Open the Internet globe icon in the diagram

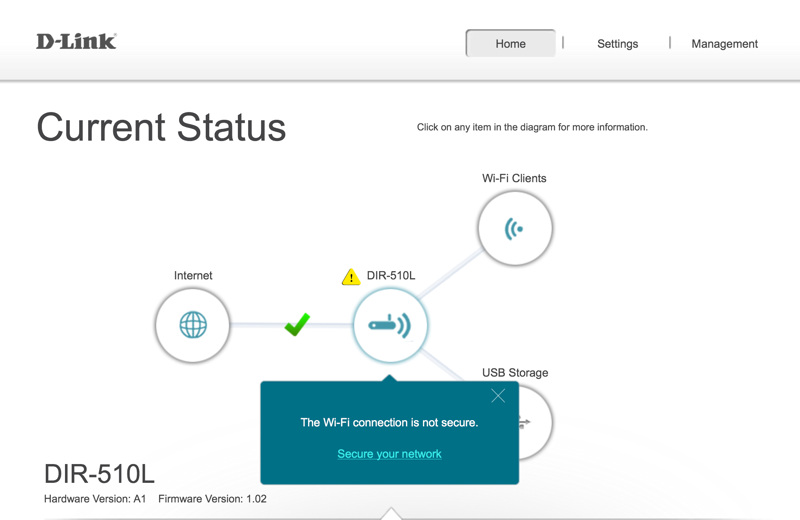(x=193, y=325)
